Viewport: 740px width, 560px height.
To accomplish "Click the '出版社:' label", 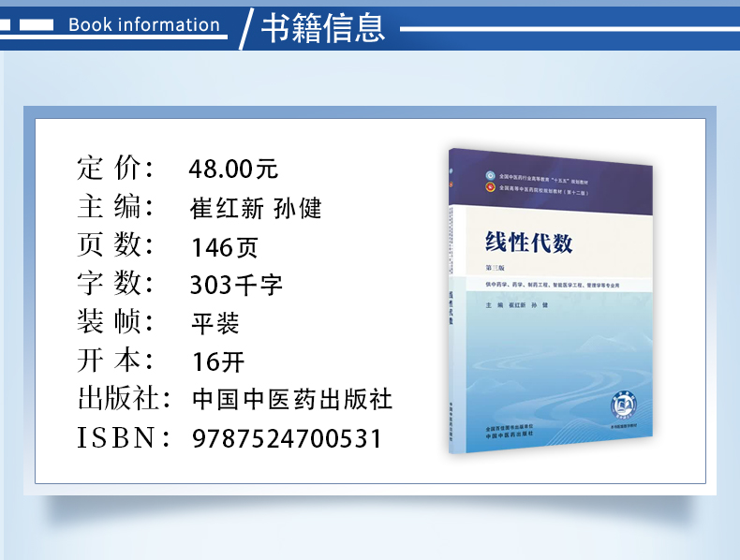I will [125, 399].
